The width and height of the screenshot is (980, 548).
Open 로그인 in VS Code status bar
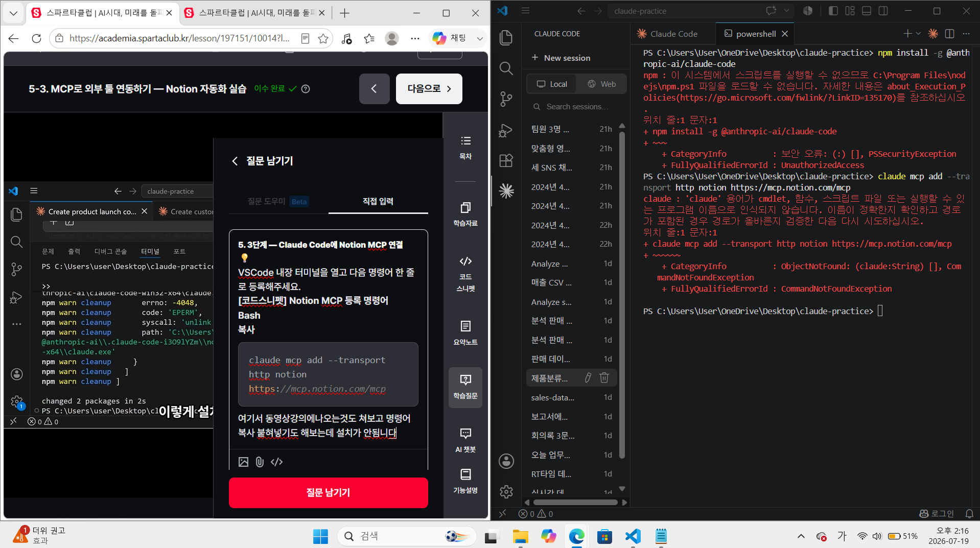(937, 514)
